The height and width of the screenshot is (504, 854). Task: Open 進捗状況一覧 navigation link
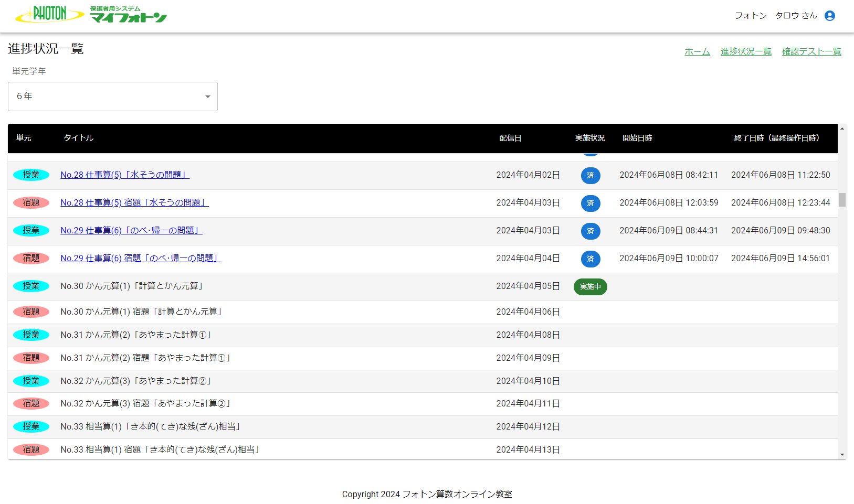tap(746, 51)
